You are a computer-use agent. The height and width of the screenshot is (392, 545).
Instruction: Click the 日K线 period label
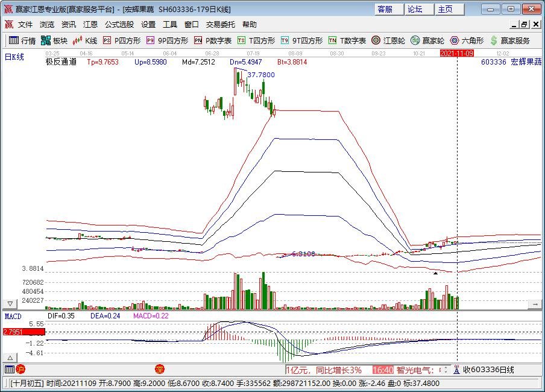pos(14,57)
